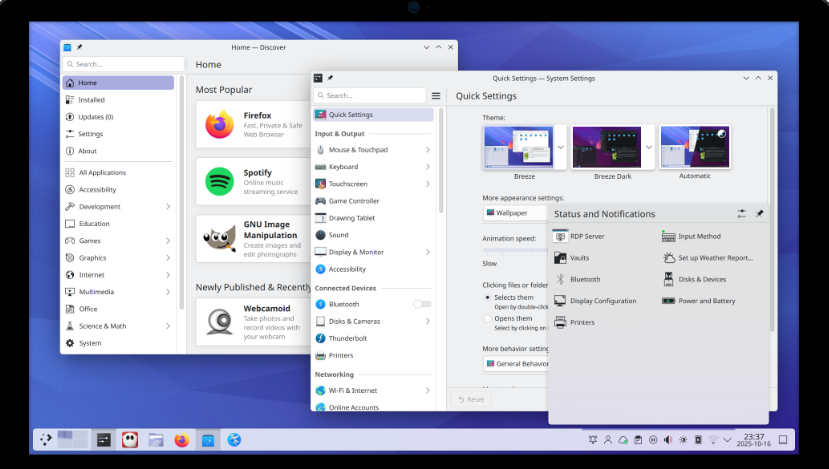This screenshot has height=469, width=829.
Task: Expand Mouse & Touchpad settings category
Action: (x=427, y=150)
